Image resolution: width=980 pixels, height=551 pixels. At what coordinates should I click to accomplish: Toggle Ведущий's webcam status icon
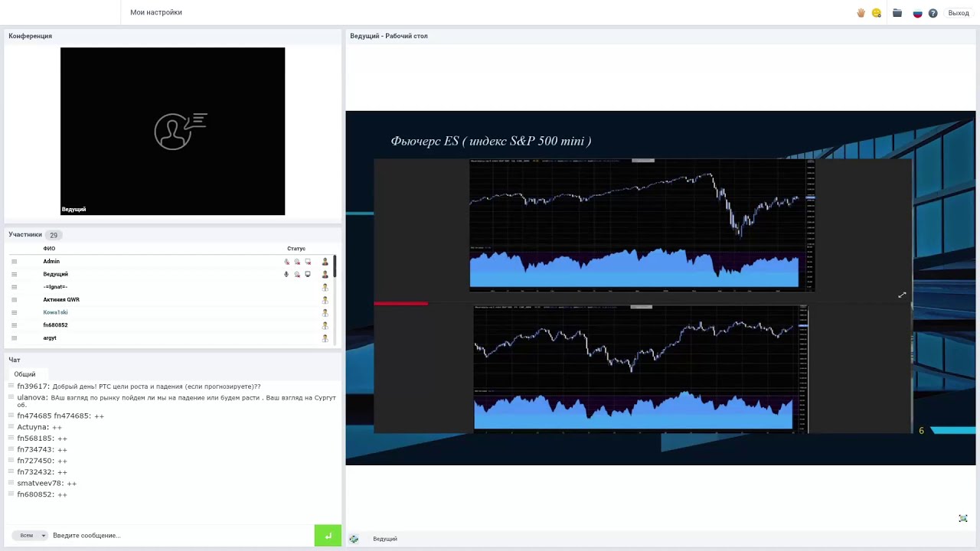tap(297, 274)
